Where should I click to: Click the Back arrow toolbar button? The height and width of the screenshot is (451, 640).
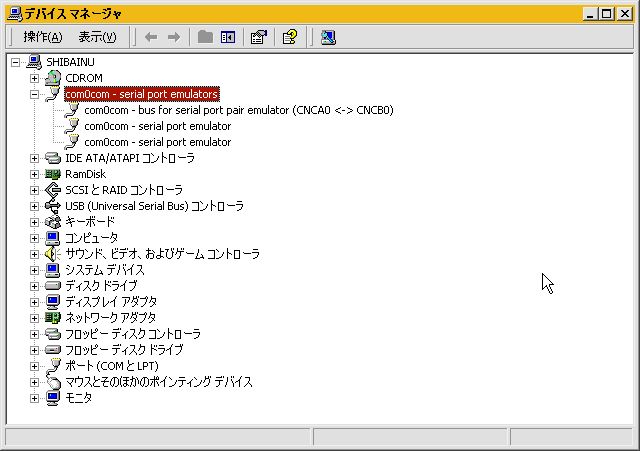click(151, 38)
